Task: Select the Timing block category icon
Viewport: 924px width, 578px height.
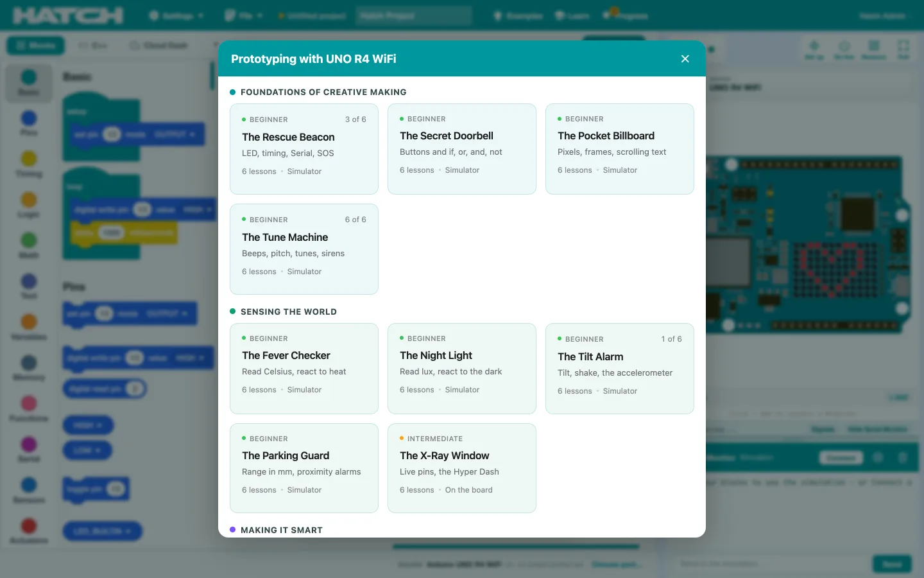Action: pos(29,159)
